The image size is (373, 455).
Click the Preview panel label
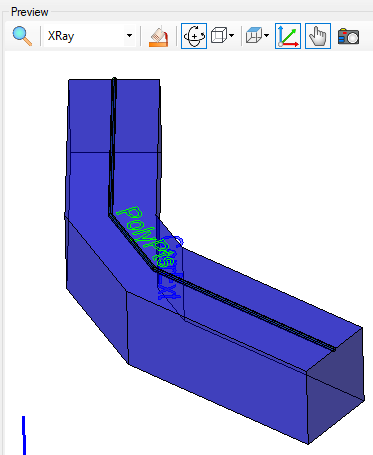click(30, 12)
